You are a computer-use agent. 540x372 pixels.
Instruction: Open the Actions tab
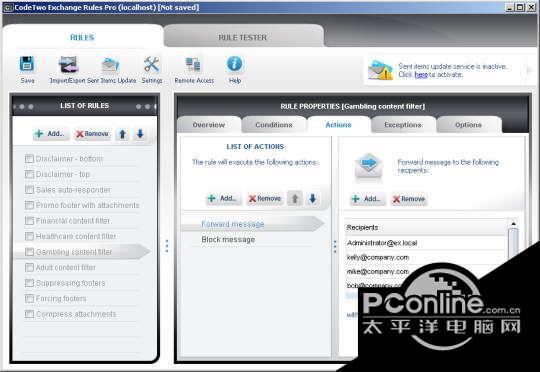click(339, 125)
